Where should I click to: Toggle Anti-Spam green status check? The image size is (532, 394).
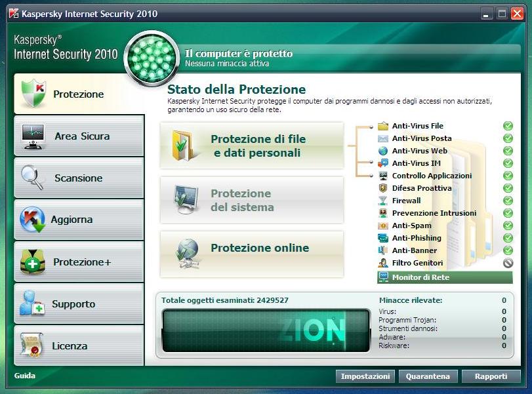coord(508,226)
